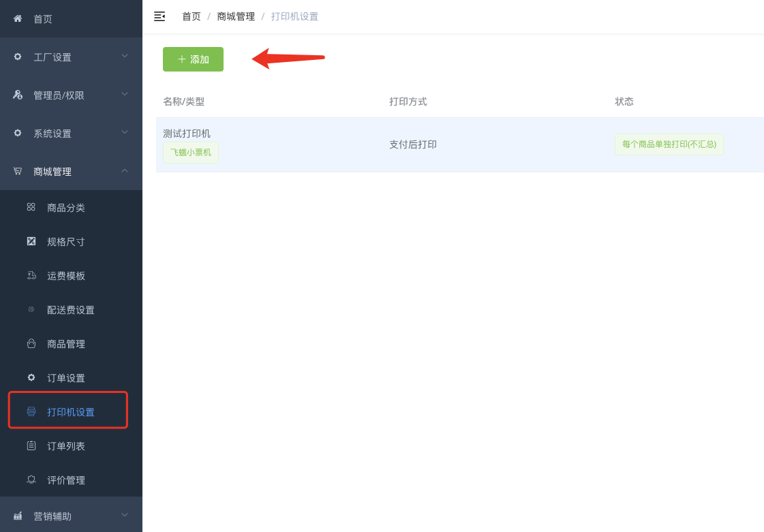Click the gear icon beside 工厂设置
The image size is (764, 532).
(x=18, y=57)
